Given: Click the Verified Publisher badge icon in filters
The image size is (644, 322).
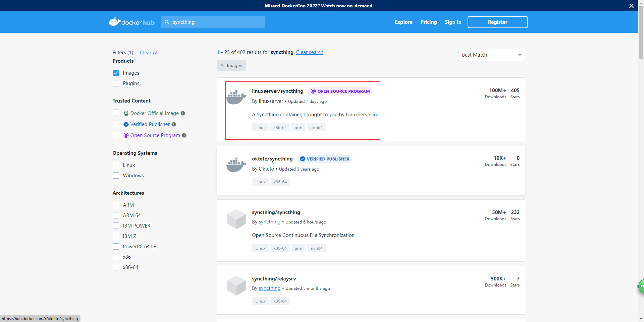Looking at the screenshot, I should [126, 124].
